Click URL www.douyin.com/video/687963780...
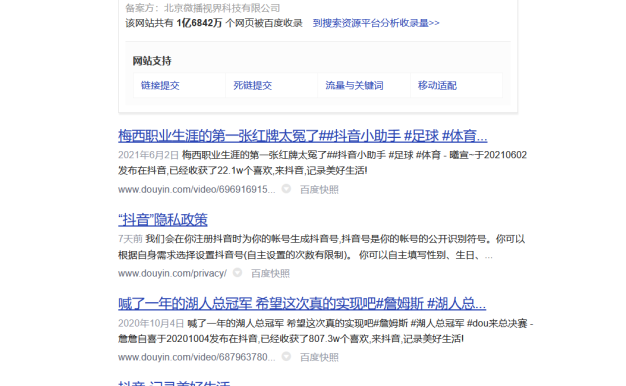 coord(196,357)
